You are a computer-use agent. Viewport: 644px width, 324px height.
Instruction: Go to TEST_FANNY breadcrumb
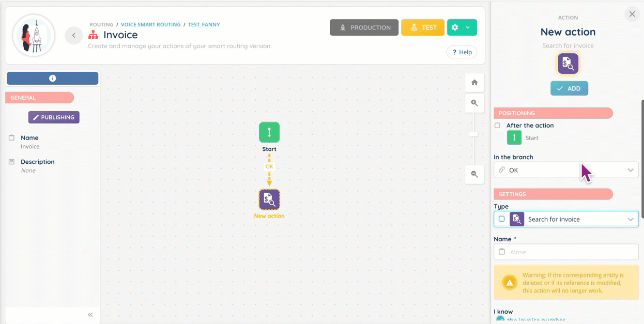pos(204,25)
